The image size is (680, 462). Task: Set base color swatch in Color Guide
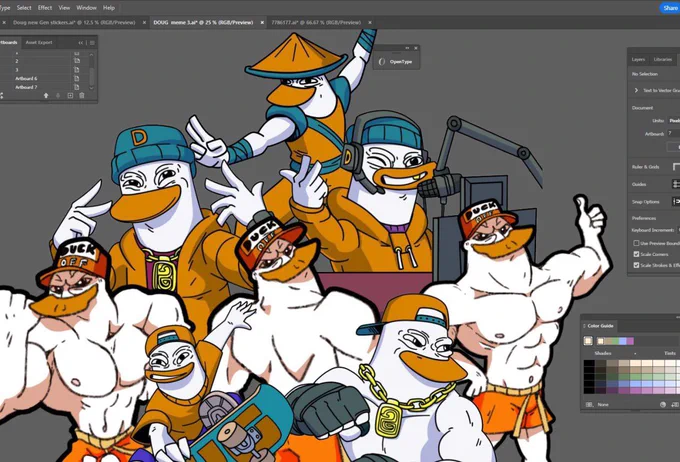click(588, 341)
